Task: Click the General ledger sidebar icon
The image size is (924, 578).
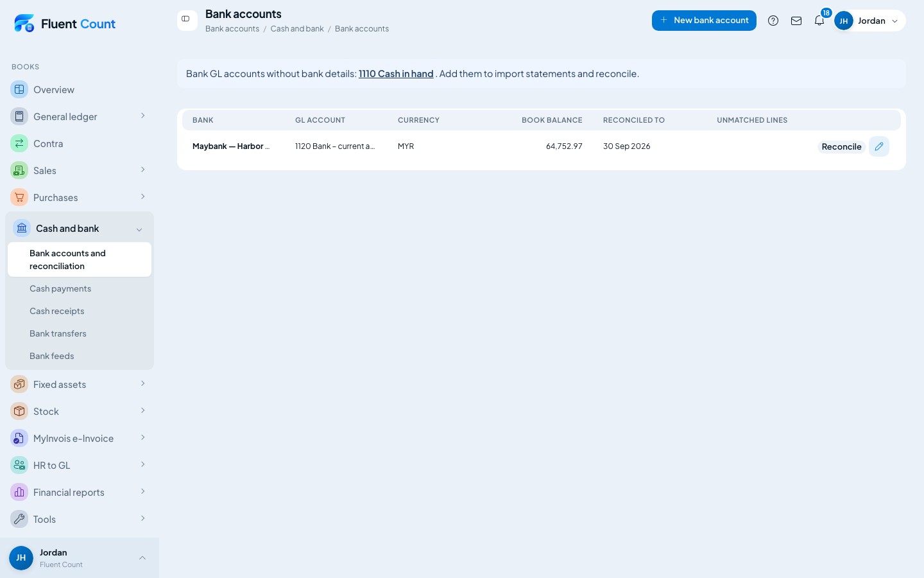Action: 19,116
